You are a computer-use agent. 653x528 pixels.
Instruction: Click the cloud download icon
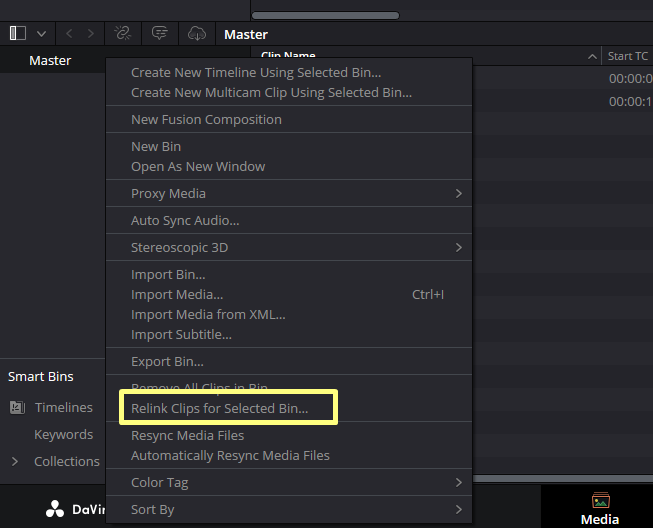pyautogui.click(x=197, y=33)
